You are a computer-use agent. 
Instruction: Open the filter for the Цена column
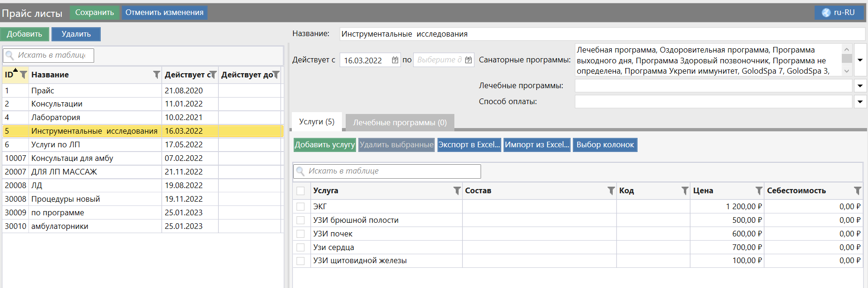pyautogui.click(x=758, y=190)
